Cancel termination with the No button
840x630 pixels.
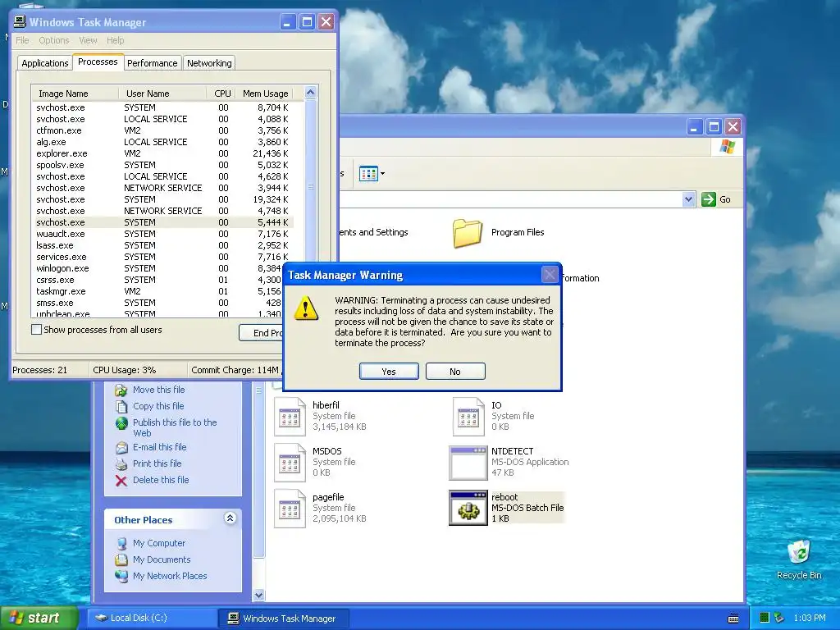point(455,372)
